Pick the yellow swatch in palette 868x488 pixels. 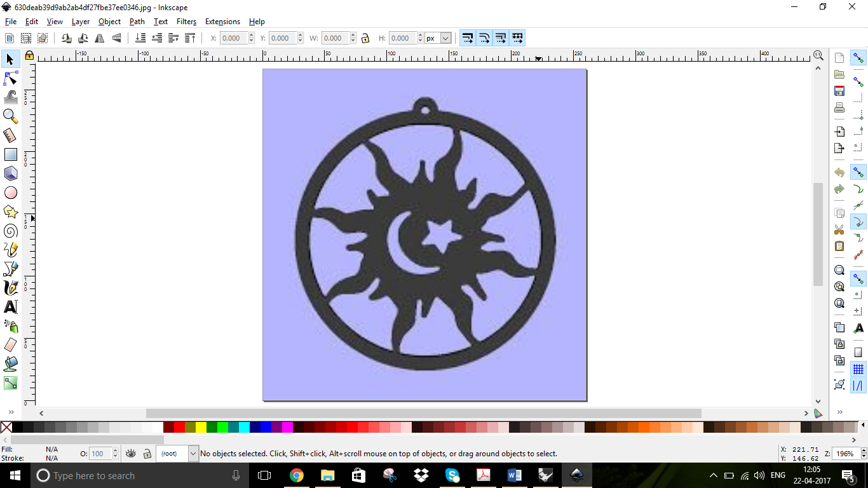[201, 428]
